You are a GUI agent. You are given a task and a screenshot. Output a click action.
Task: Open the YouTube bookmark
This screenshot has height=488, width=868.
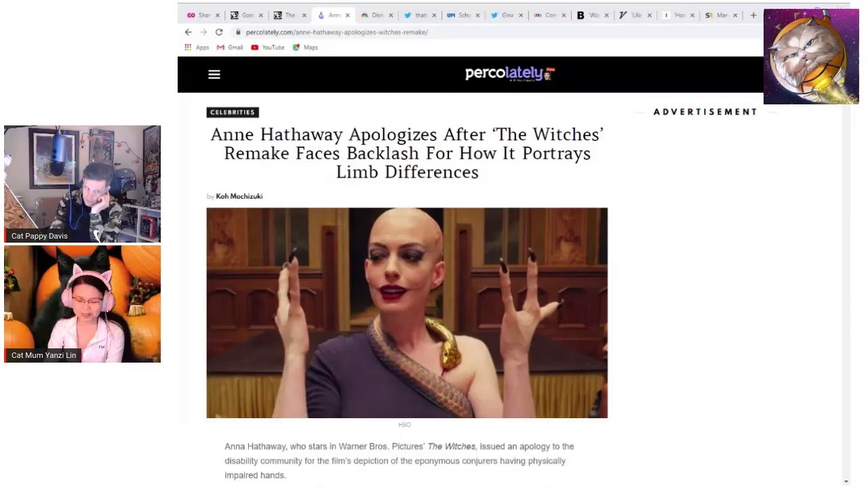268,47
